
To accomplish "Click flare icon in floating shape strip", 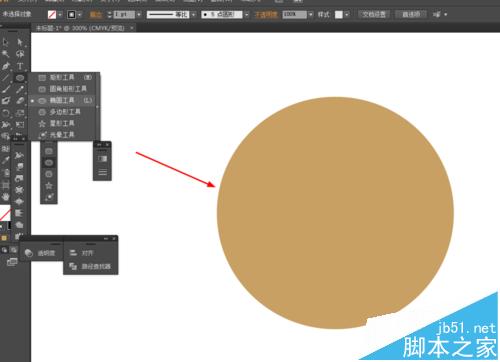I will tap(49, 197).
